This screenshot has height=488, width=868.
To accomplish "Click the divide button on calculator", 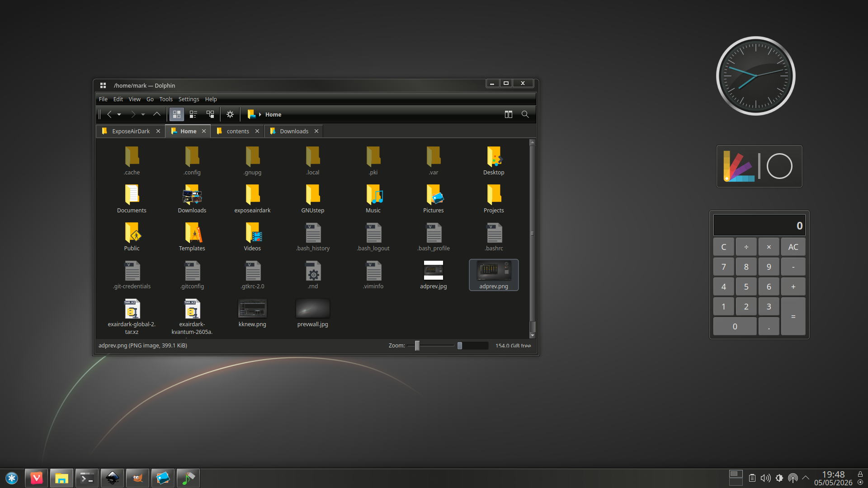I will [746, 247].
